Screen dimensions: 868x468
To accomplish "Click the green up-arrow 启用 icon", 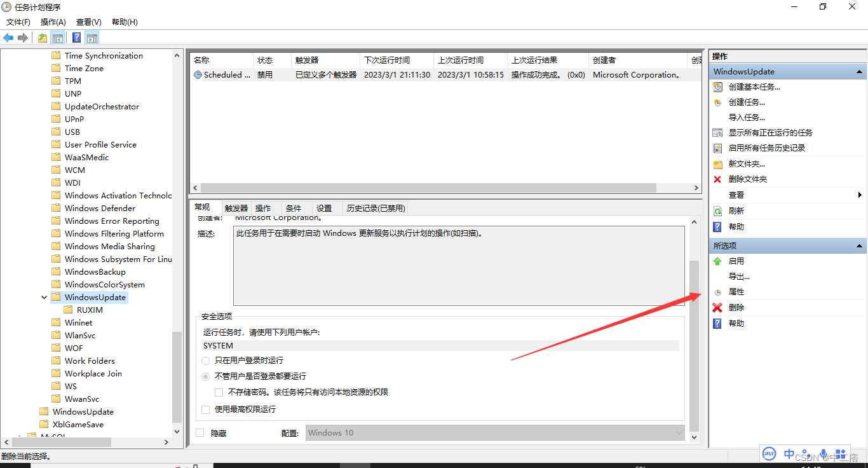I will 717,261.
